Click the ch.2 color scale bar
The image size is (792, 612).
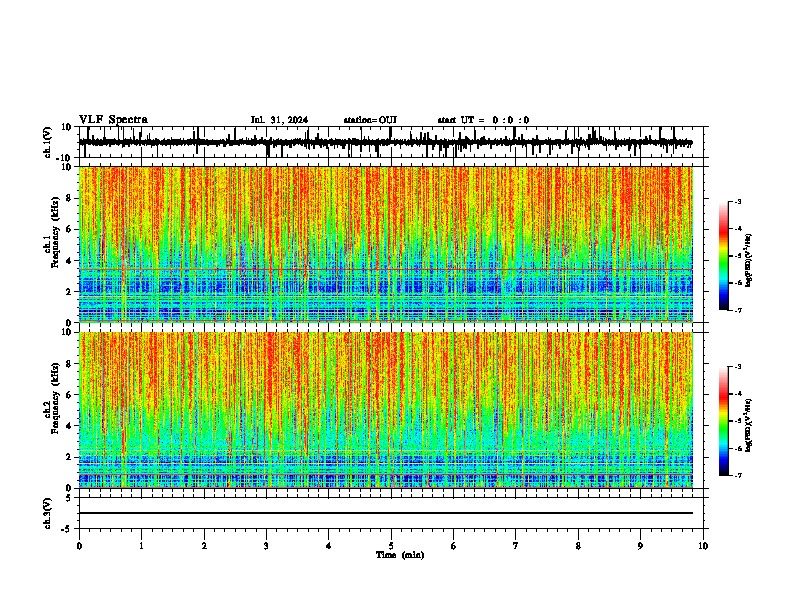point(724,421)
